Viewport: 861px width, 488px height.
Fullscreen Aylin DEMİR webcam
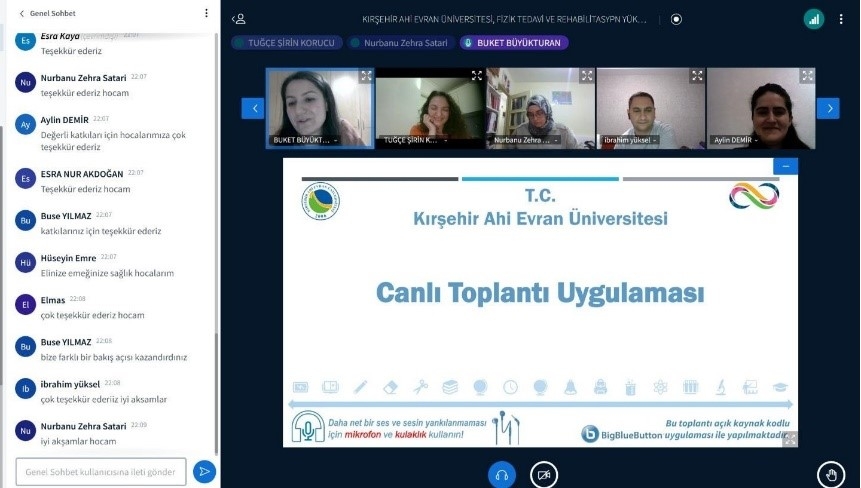807,76
